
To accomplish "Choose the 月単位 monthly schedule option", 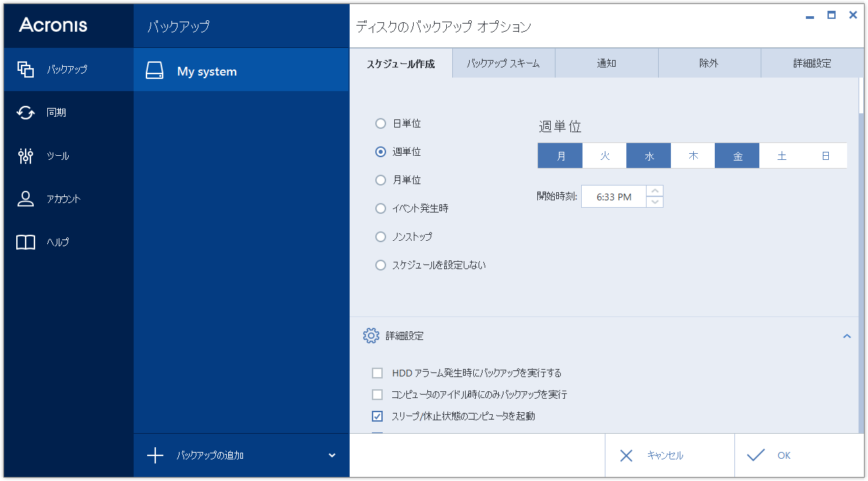I will coord(381,180).
